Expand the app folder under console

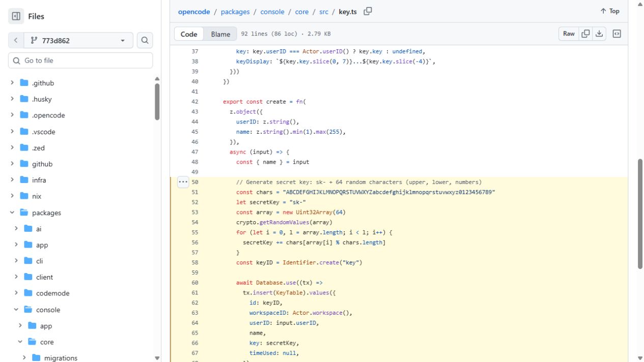(x=20, y=326)
